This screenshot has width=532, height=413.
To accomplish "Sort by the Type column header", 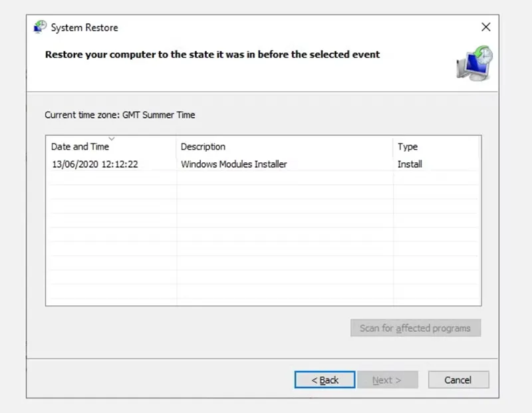I will pos(408,147).
